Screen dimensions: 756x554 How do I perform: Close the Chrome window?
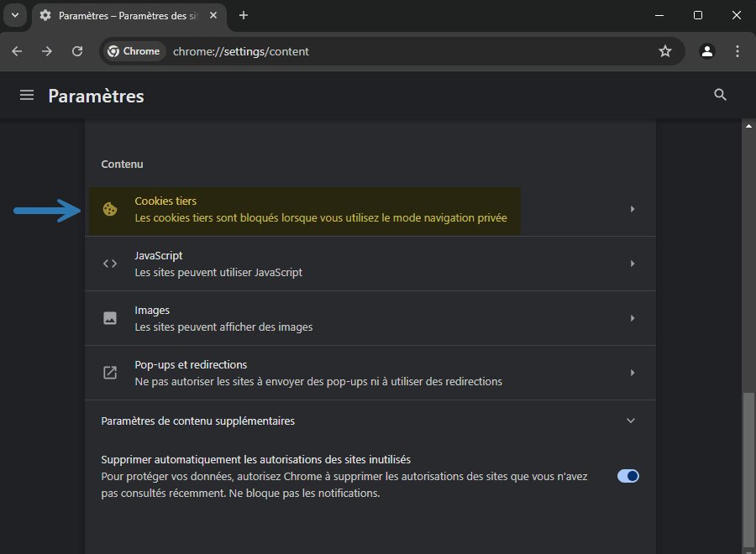[736, 15]
